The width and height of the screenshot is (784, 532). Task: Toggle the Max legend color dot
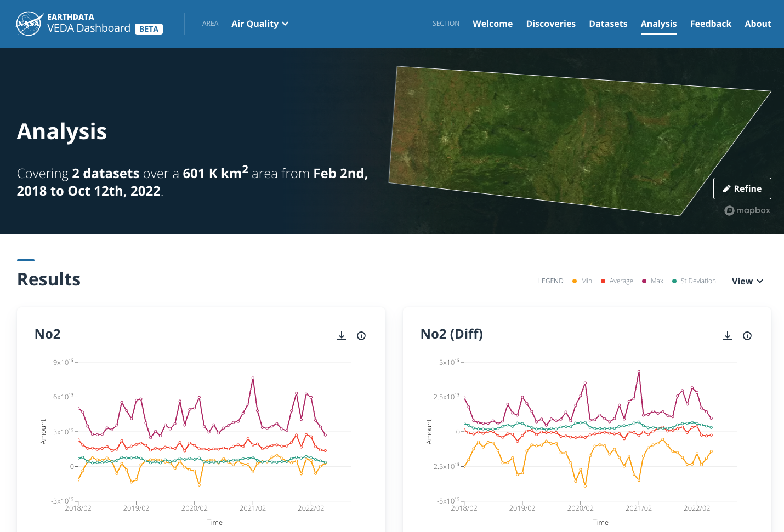point(644,281)
